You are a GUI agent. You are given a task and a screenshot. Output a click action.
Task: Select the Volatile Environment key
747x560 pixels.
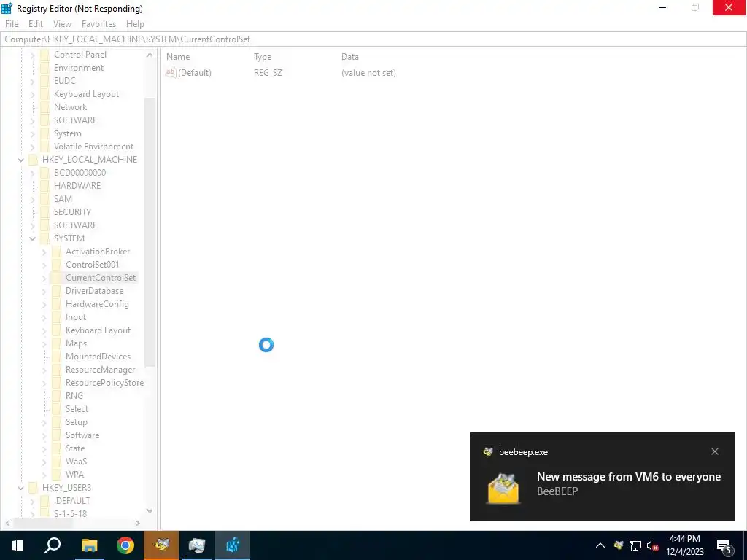(x=93, y=146)
